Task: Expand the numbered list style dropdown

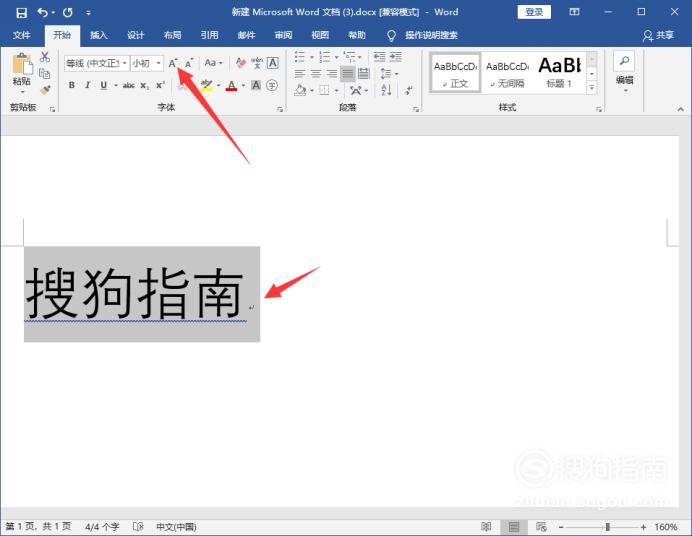Action: tap(336, 57)
